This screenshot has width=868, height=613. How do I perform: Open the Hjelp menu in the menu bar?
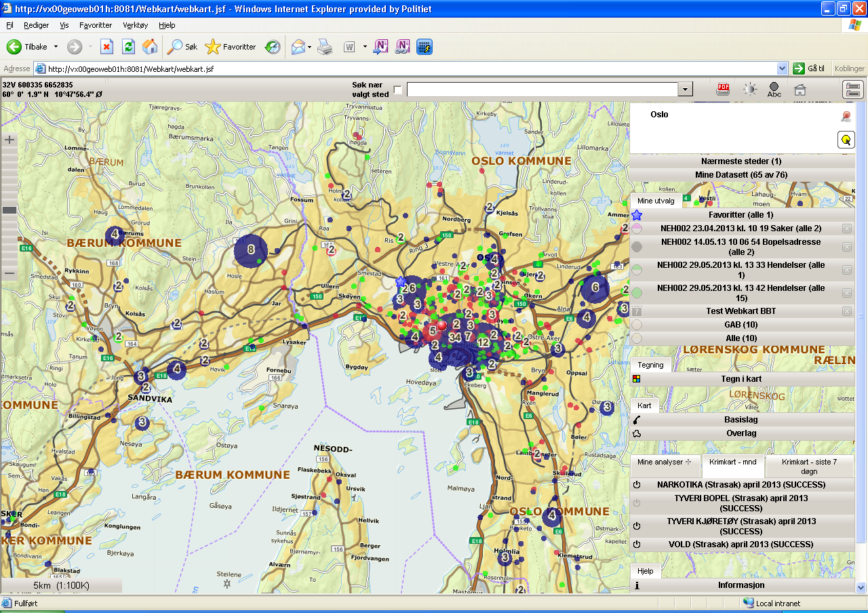point(167,25)
